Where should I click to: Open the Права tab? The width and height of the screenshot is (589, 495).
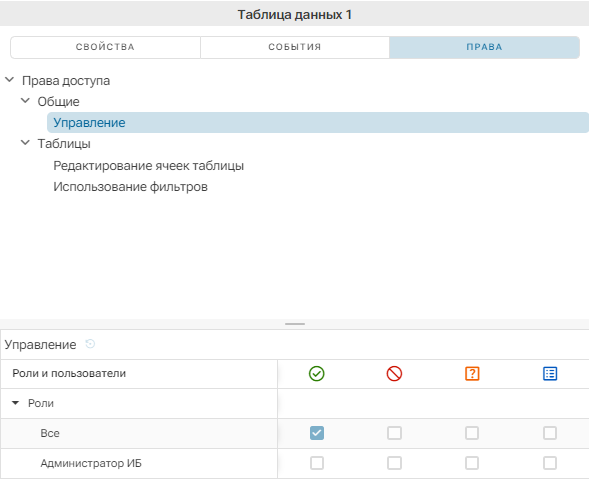point(485,47)
